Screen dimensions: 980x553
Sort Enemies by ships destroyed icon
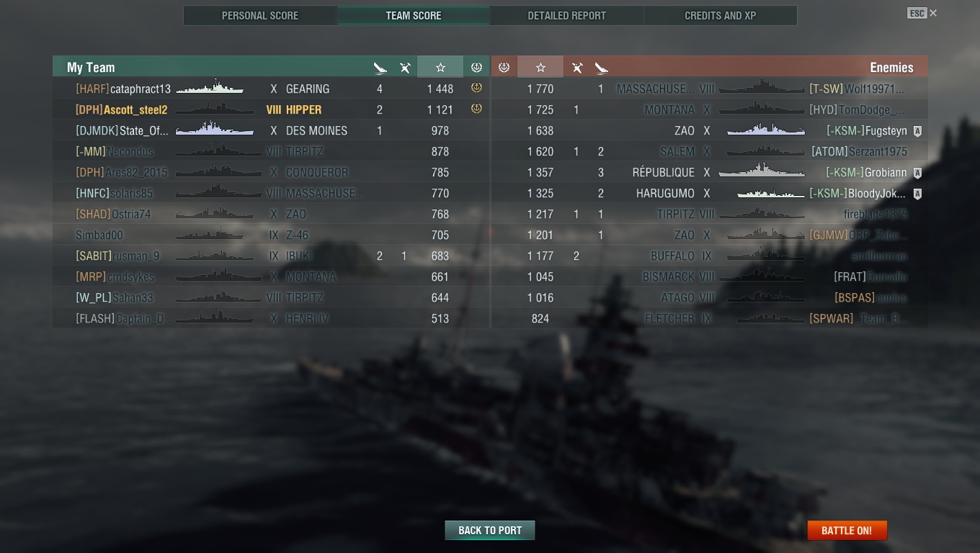point(602,68)
